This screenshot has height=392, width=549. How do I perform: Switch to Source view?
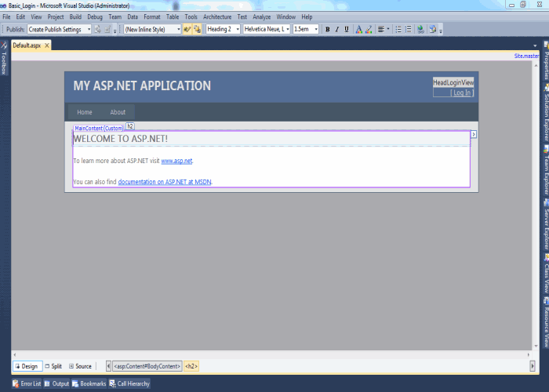pyautogui.click(x=80, y=366)
